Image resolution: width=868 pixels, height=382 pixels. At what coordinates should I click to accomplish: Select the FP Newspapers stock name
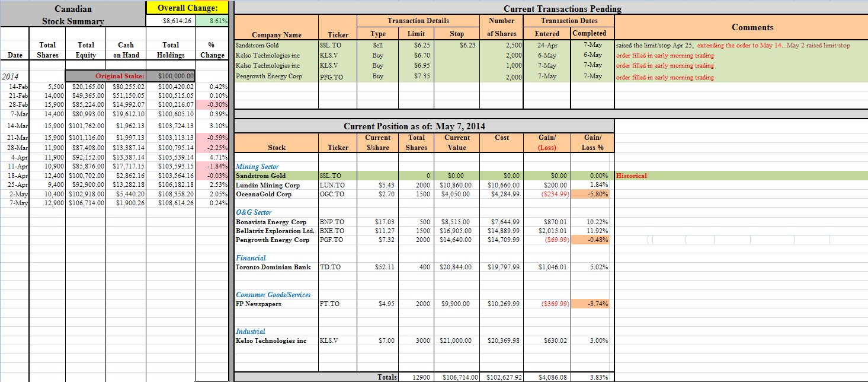pyautogui.click(x=258, y=304)
